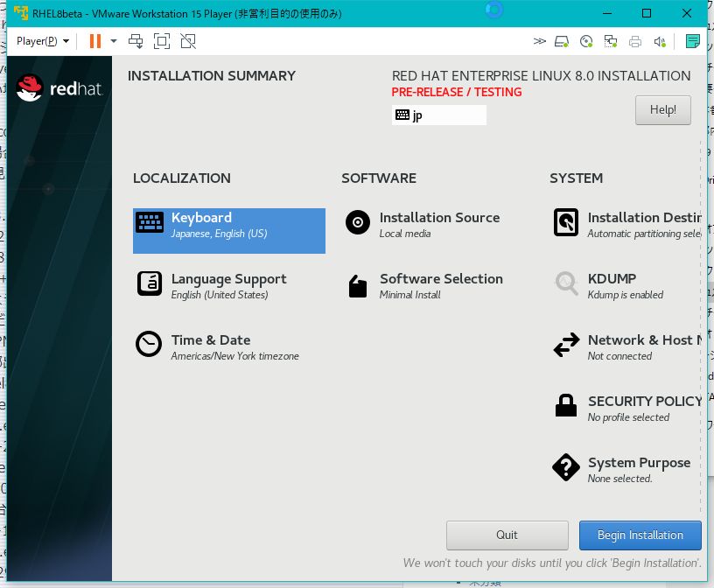Screen dimensions: 714x588
Task: Click 'Local media' status text
Action: pos(405,234)
